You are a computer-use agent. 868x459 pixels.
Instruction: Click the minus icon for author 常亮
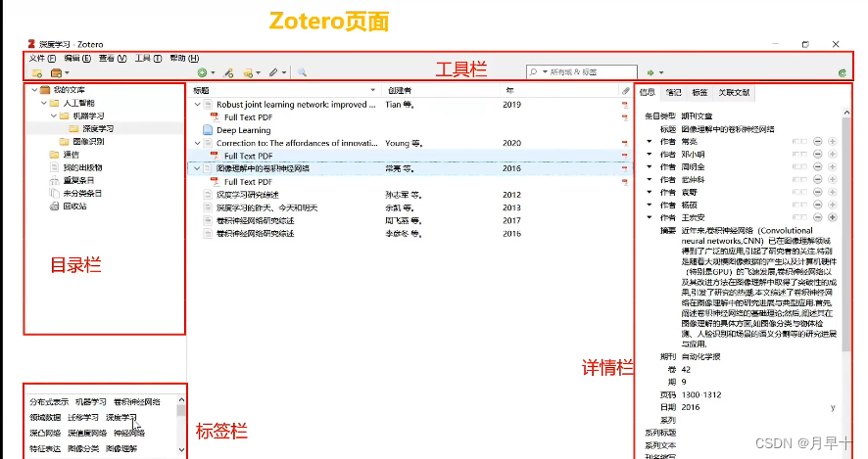(818, 142)
